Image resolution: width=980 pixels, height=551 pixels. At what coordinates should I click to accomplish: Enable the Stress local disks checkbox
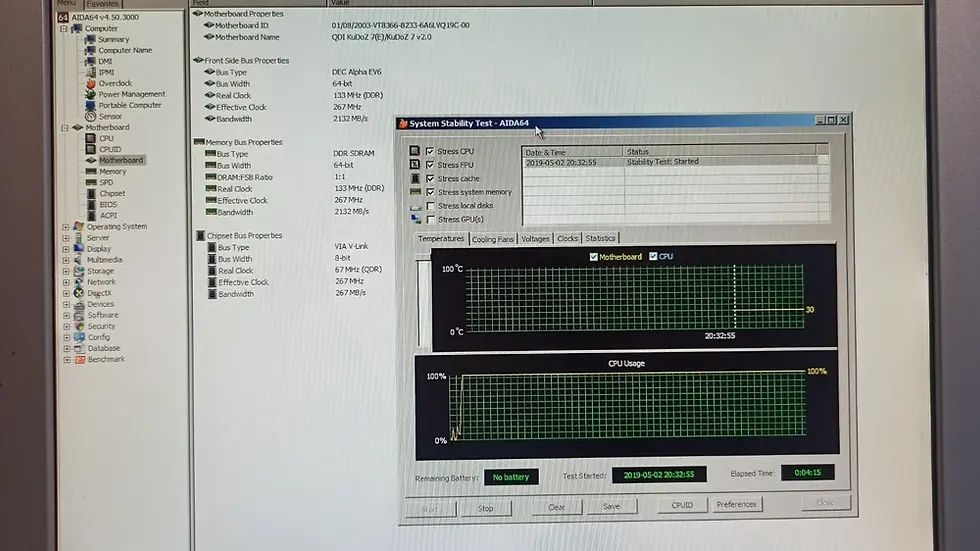pos(431,206)
